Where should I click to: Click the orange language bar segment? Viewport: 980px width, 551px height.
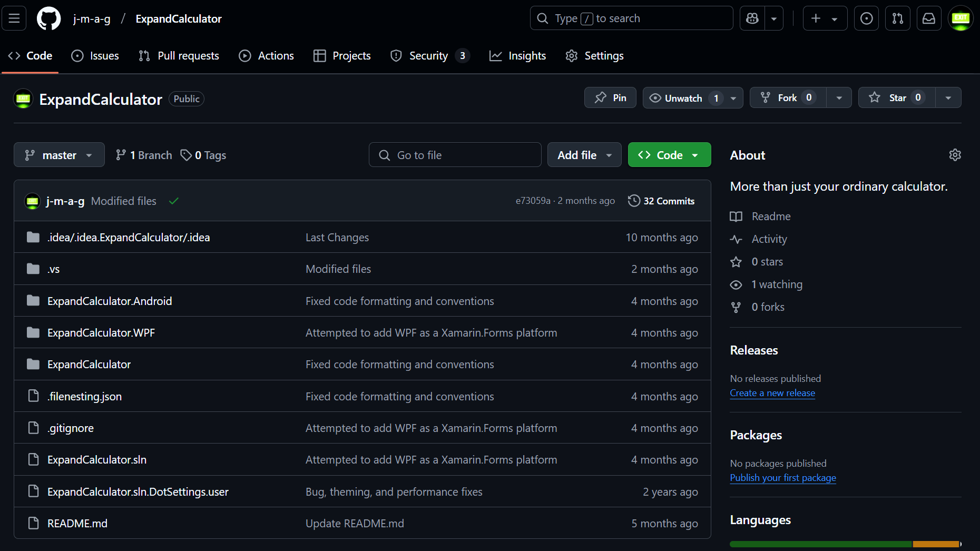pyautogui.click(x=936, y=544)
